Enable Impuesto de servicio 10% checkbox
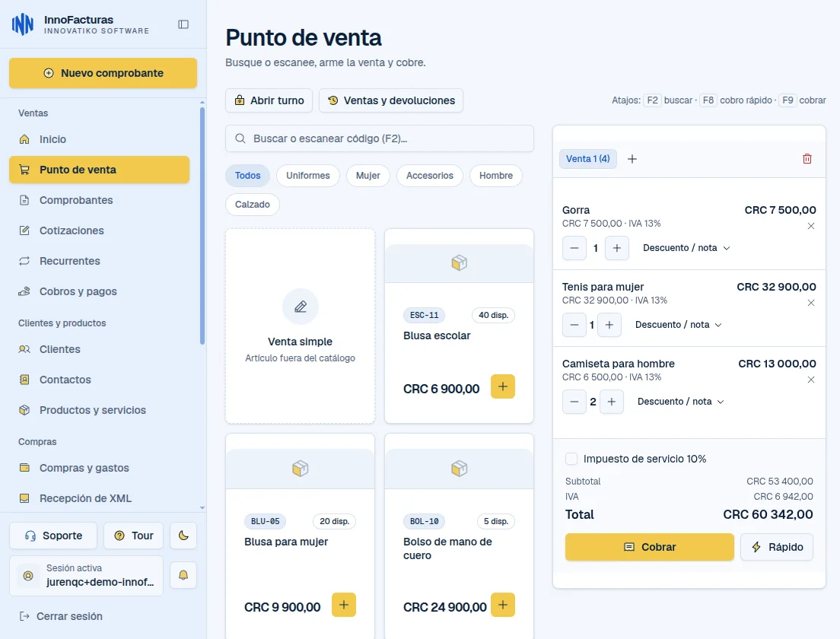Viewport: 840px width, 639px height. [x=571, y=459]
